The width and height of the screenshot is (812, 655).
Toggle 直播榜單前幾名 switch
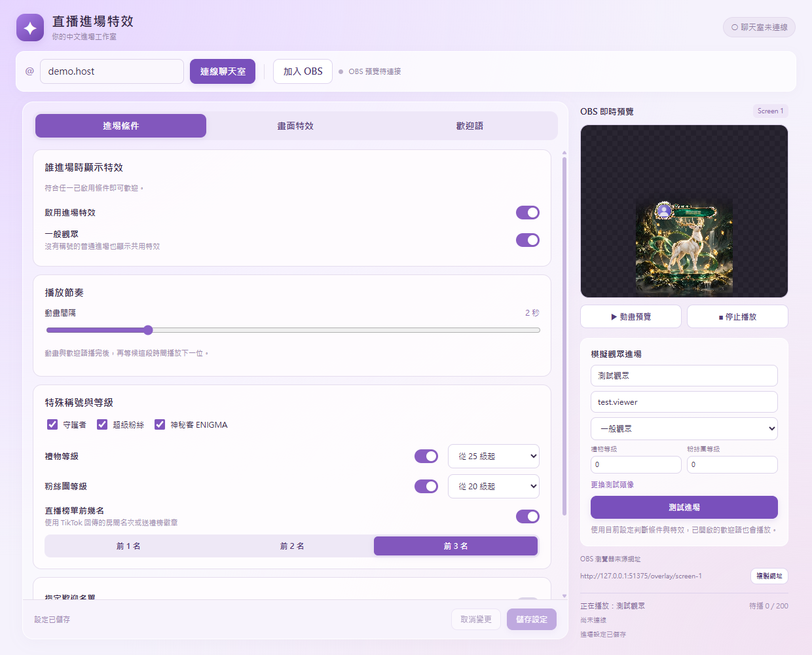(x=528, y=516)
